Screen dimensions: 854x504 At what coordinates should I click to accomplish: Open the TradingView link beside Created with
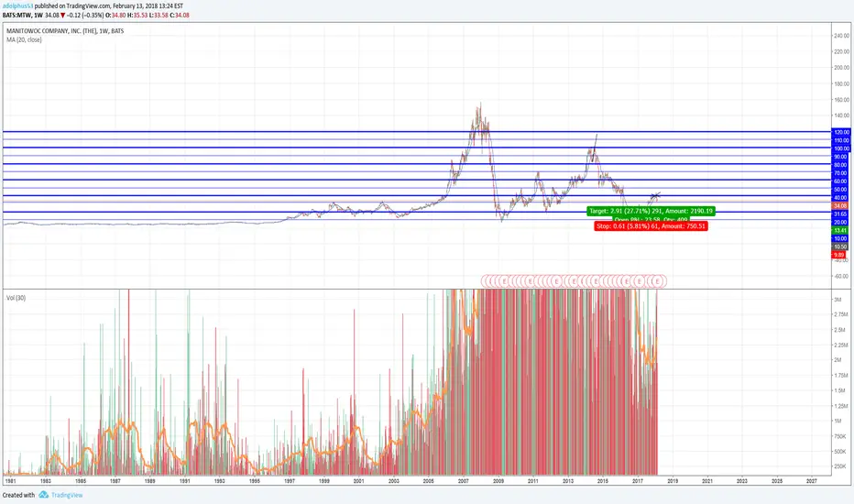[x=67, y=495]
